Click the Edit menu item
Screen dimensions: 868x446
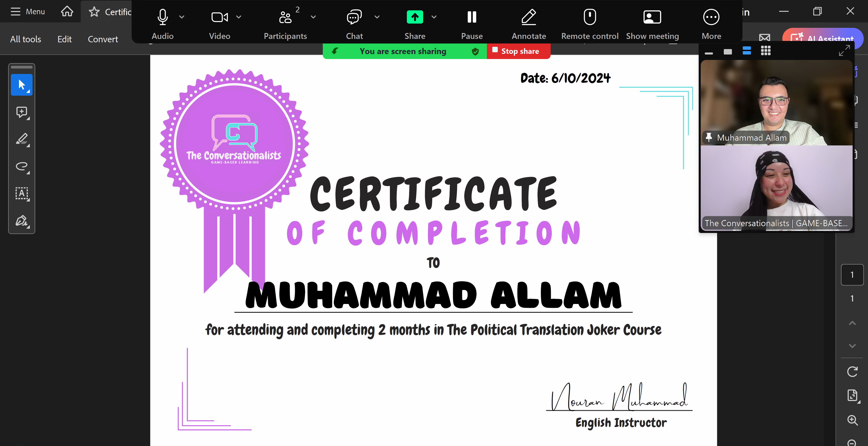tap(64, 39)
